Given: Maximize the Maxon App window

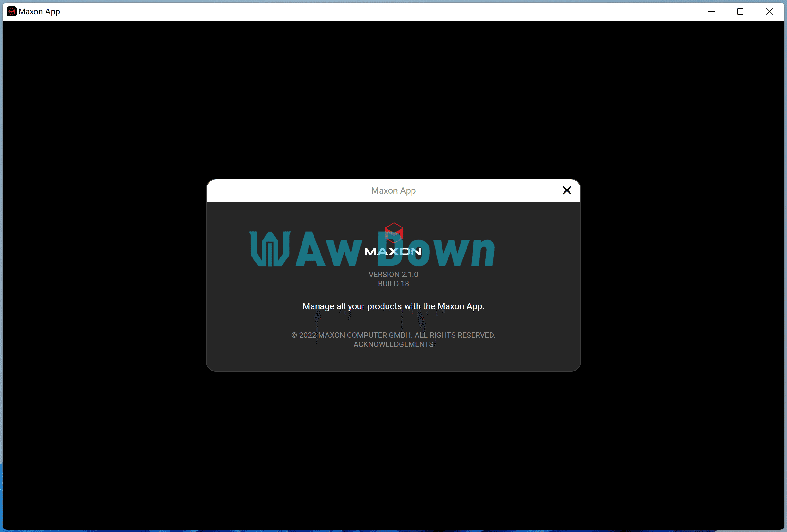Looking at the screenshot, I should [740, 11].
